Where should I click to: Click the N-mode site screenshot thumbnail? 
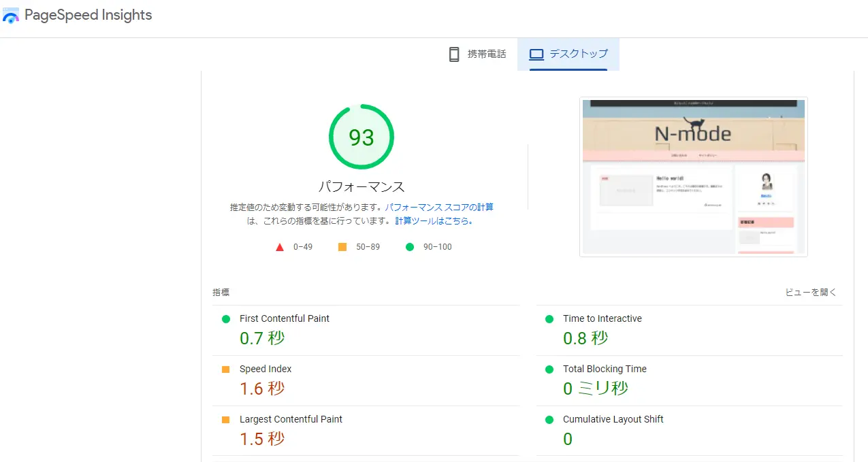[693, 177]
